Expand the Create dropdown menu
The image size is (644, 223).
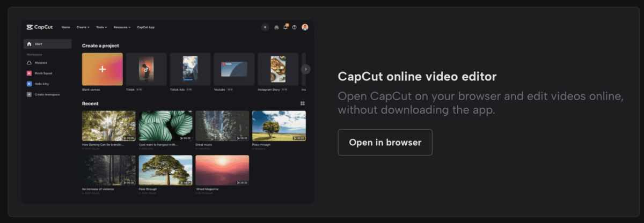(83, 27)
